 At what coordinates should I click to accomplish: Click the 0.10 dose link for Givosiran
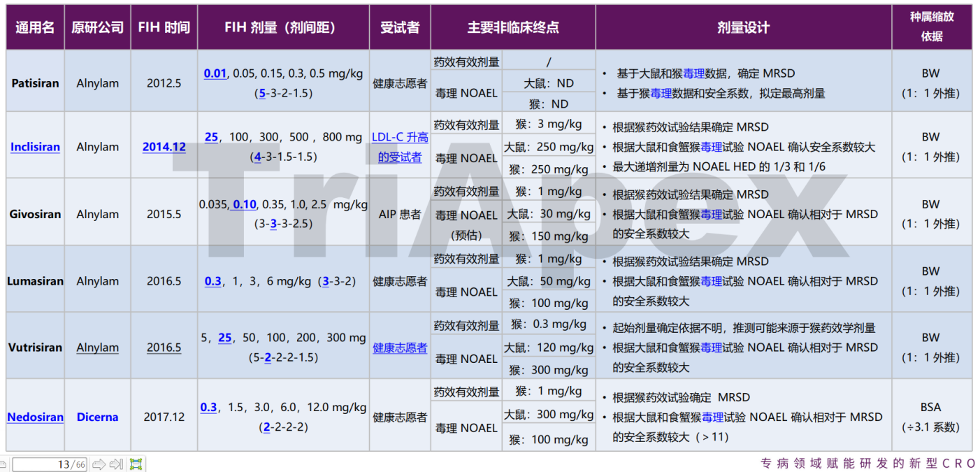[x=245, y=205]
